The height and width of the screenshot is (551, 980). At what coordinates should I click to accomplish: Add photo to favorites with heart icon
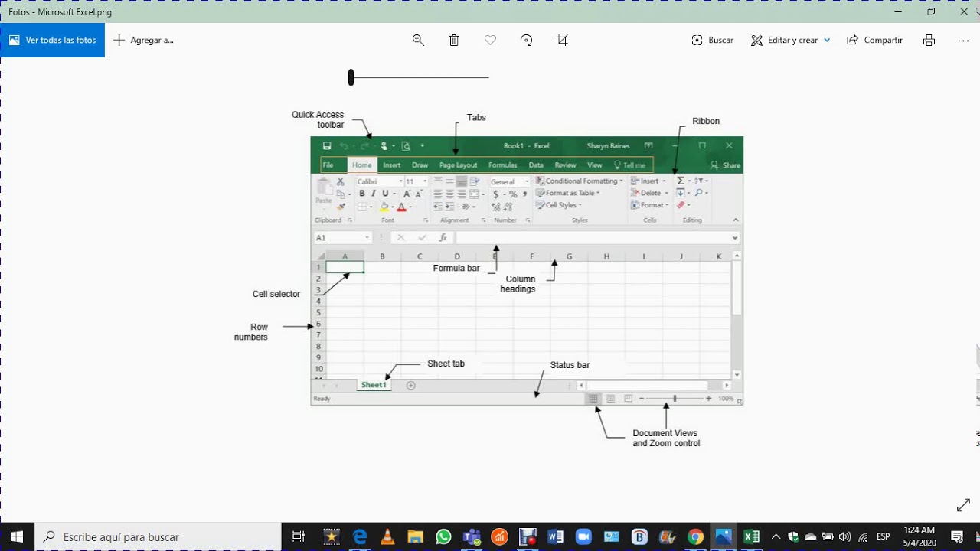tap(491, 41)
